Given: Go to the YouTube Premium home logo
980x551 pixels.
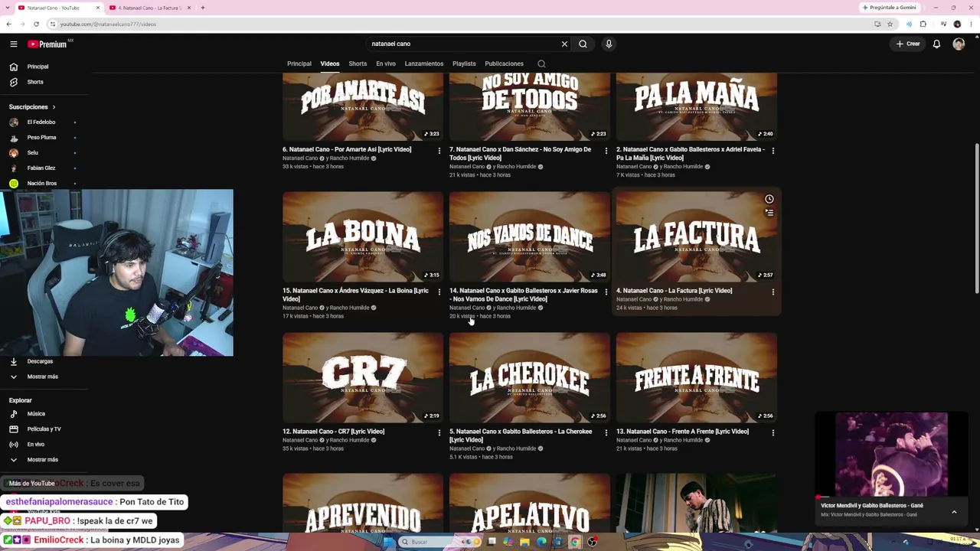Looking at the screenshot, I should tap(47, 44).
